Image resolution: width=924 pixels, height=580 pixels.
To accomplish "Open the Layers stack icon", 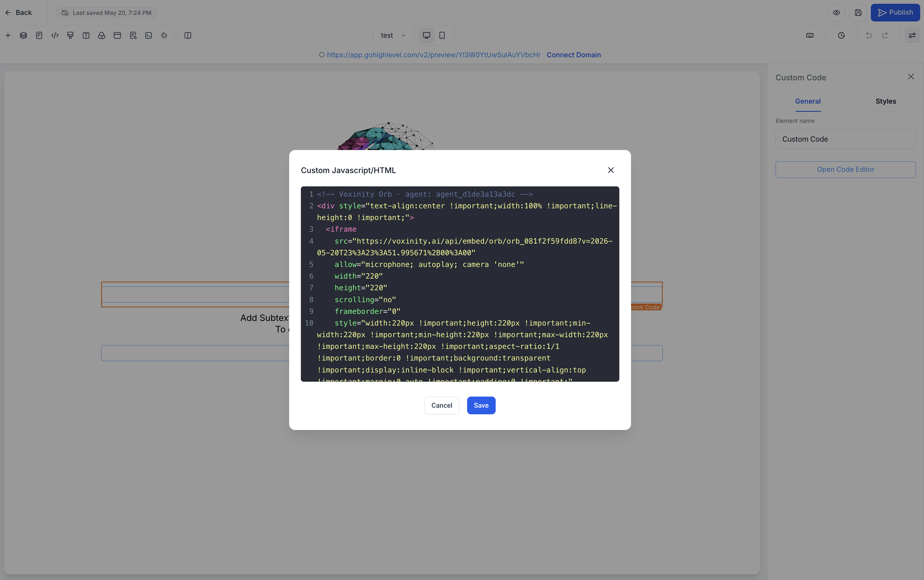I will (23, 35).
